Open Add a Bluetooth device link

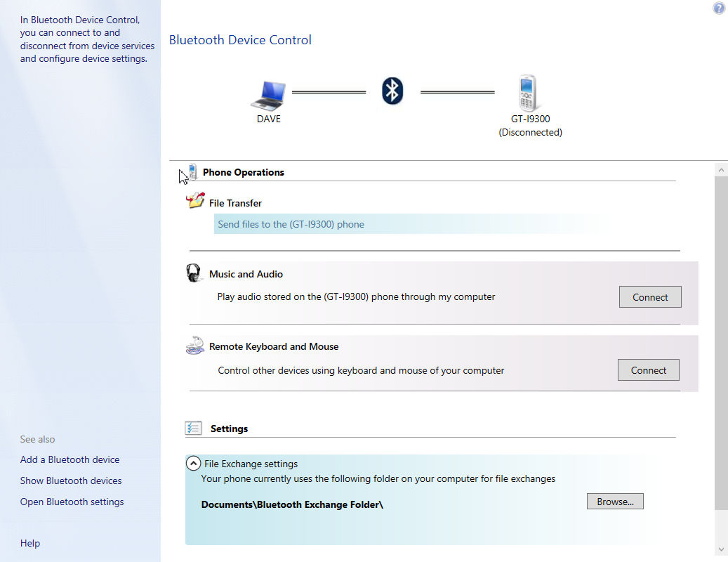pyautogui.click(x=70, y=459)
